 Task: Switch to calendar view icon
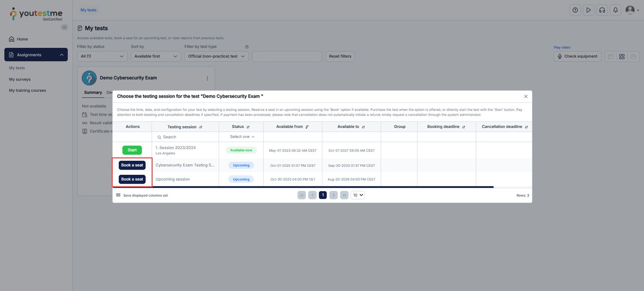coord(633,57)
